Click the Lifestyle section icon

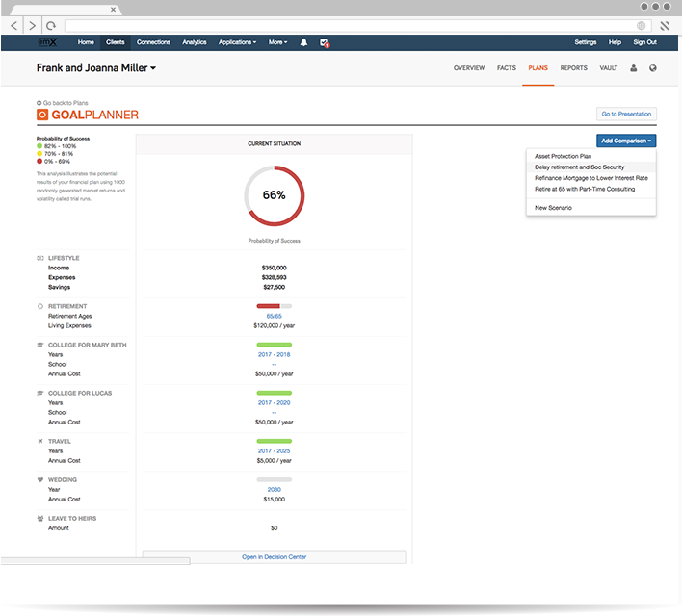click(40, 258)
